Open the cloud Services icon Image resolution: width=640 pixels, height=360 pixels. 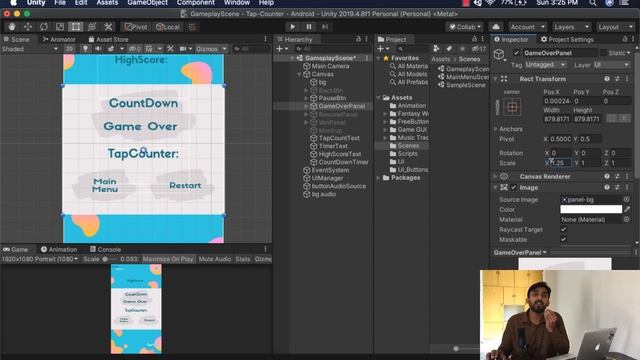point(496,27)
